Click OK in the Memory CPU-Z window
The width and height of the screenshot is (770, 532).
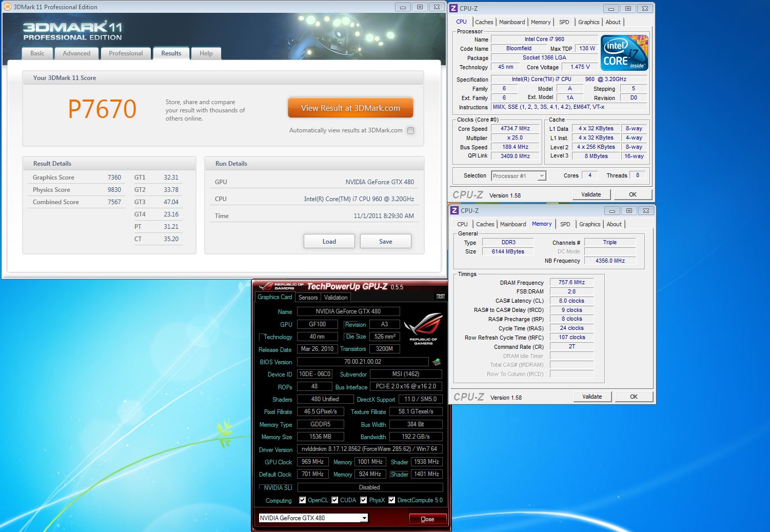(634, 397)
